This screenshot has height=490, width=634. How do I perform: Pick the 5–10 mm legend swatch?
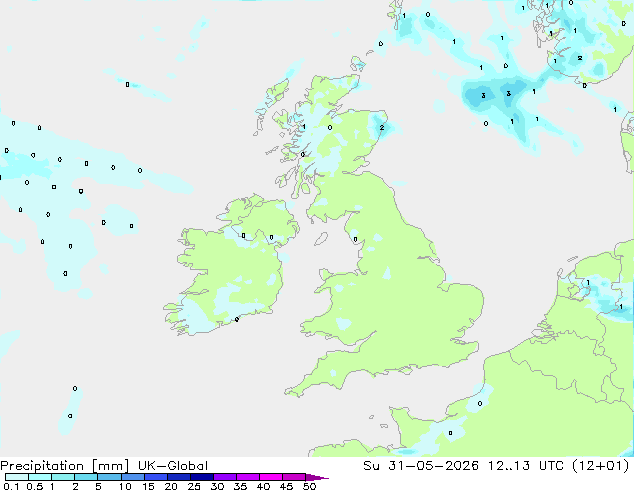(109, 477)
